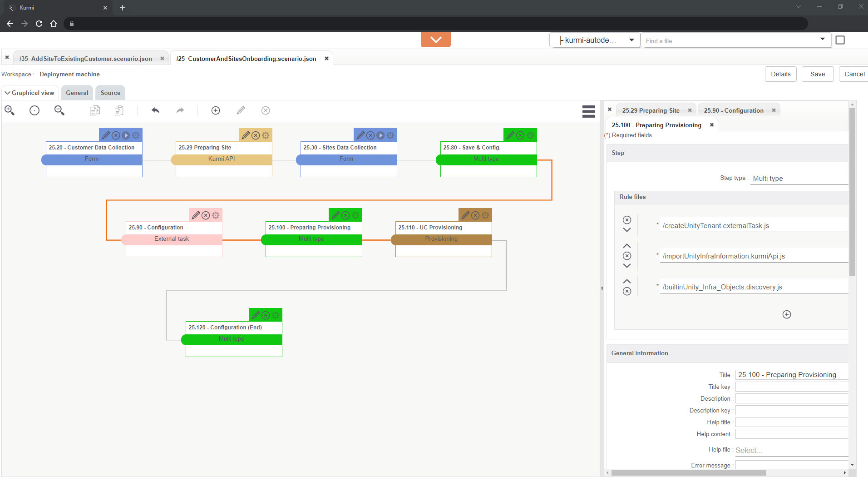868x487 pixels.
Task: Edit the 25.20 Customer Data Collection step
Action: click(106, 135)
